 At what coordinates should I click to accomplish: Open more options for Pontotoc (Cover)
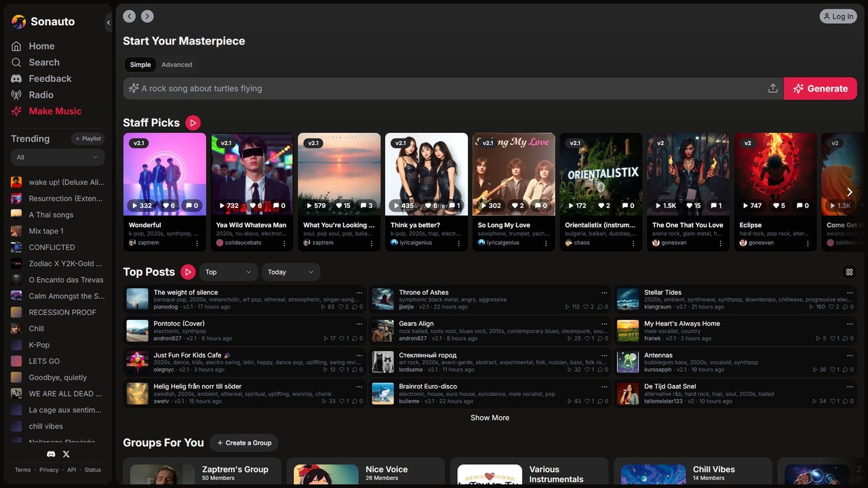[x=359, y=324]
